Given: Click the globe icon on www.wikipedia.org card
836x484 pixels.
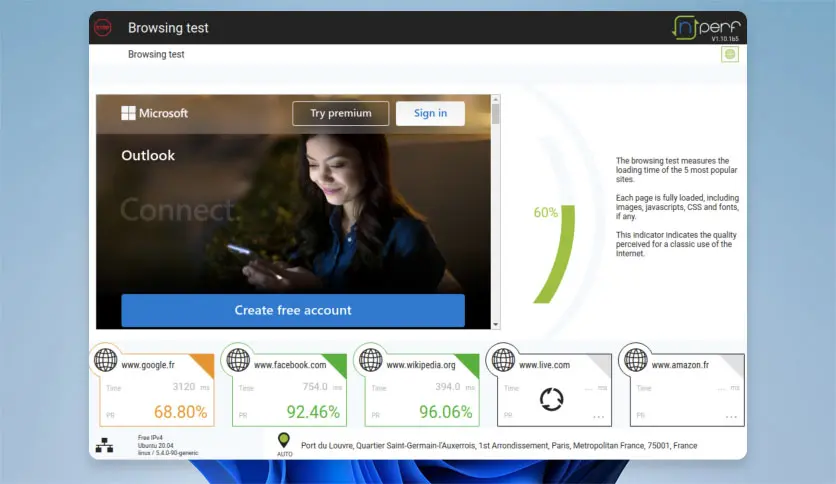Looking at the screenshot, I should (371, 360).
